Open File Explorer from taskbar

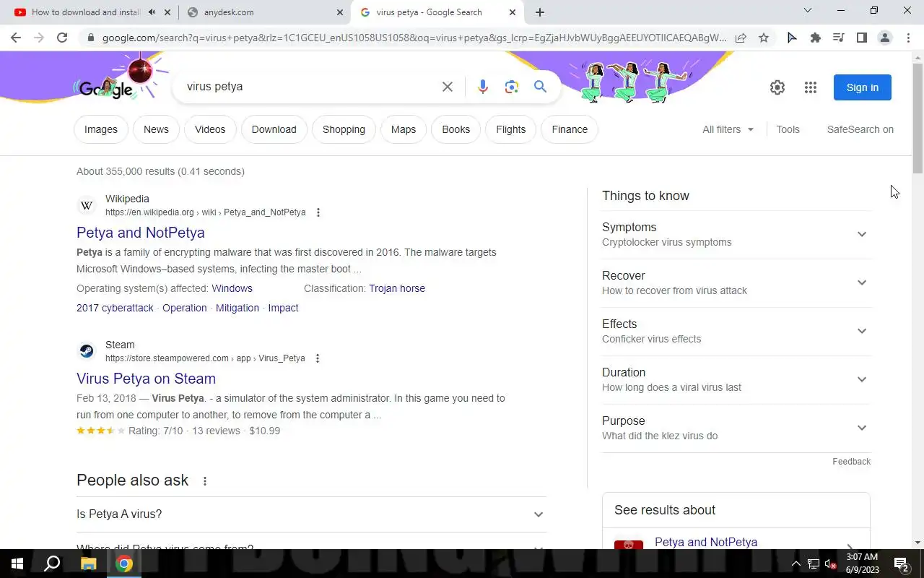point(88,564)
